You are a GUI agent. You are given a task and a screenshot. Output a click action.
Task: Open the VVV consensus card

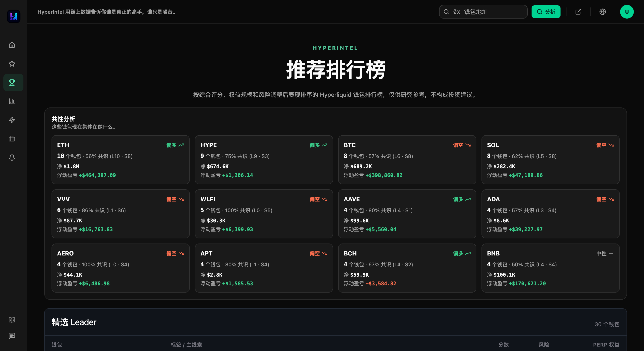[x=121, y=214]
